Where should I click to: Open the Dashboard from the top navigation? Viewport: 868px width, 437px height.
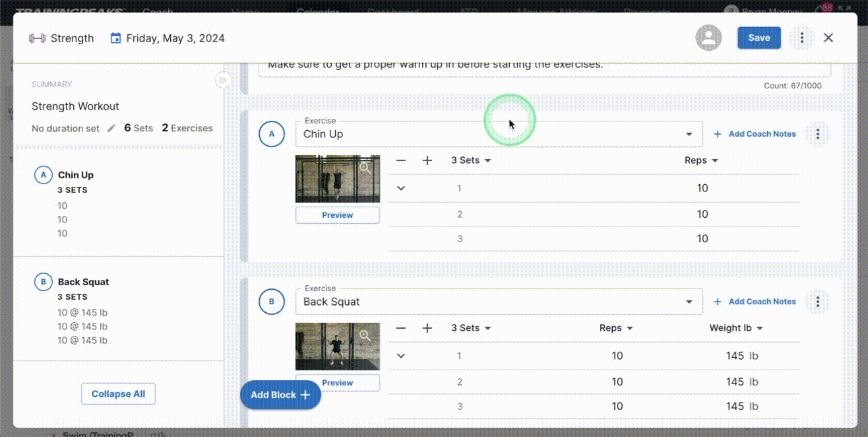coord(392,11)
